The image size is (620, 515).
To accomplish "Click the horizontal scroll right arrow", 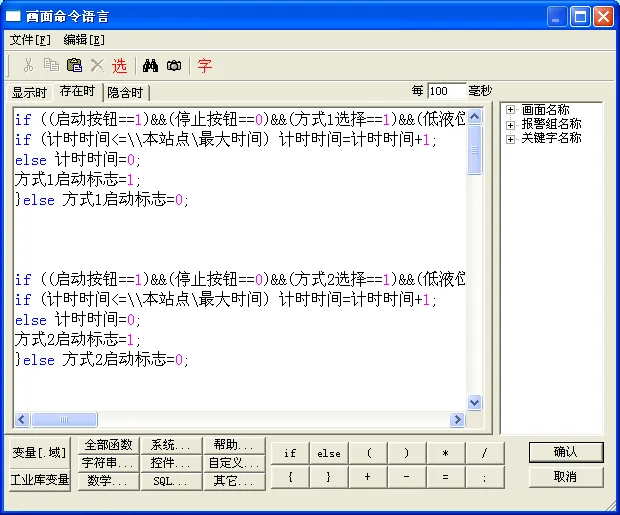I will coord(457,419).
